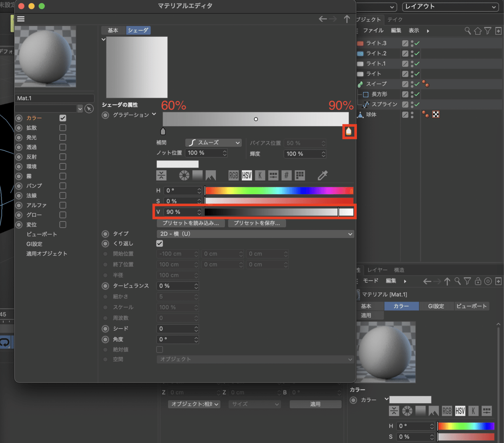
Task: Open the dropdown below Mat.1 name field
Action: (80, 109)
